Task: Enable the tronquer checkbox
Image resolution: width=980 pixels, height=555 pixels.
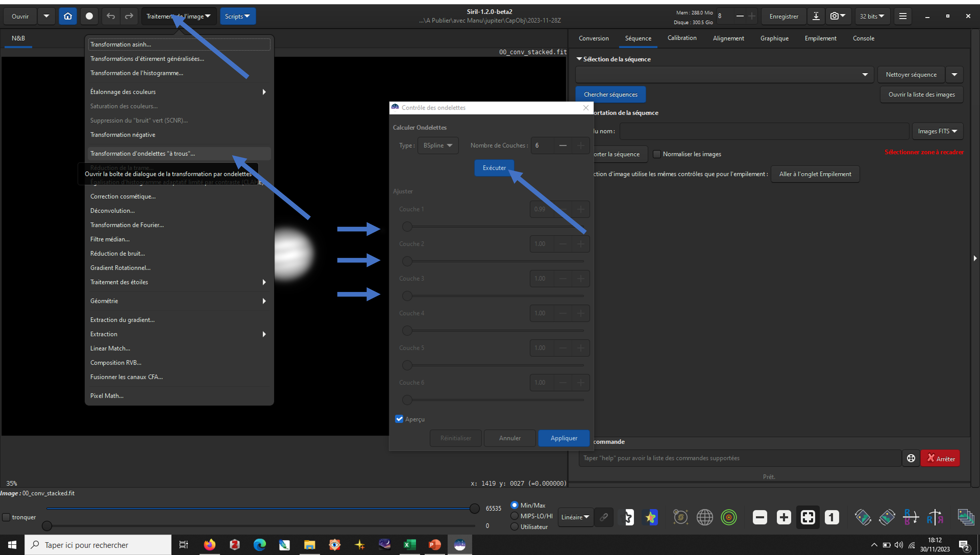Action: [6, 517]
